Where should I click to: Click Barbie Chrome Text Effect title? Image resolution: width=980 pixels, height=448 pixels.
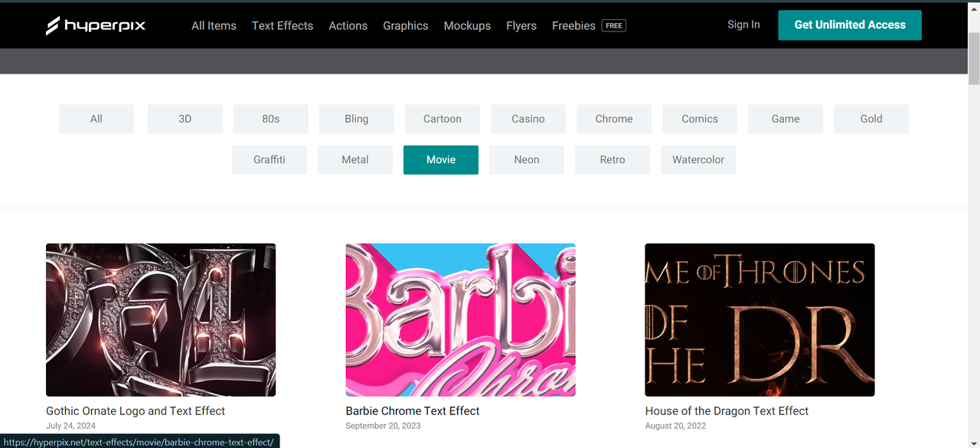[x=413, y=411]
